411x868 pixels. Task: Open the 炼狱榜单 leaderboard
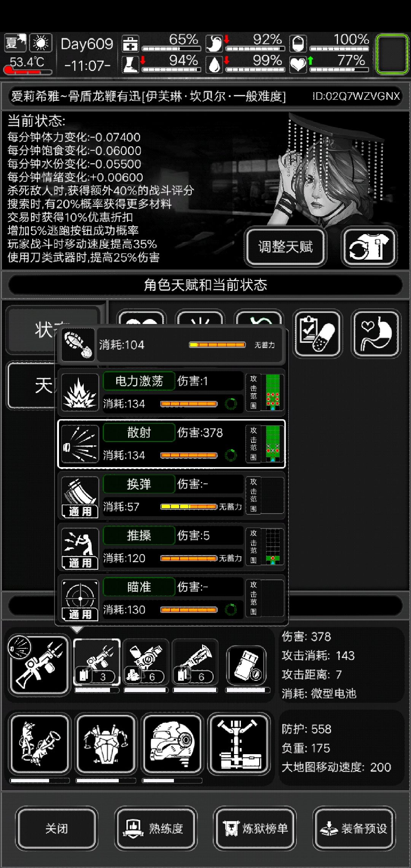(255, 828)
